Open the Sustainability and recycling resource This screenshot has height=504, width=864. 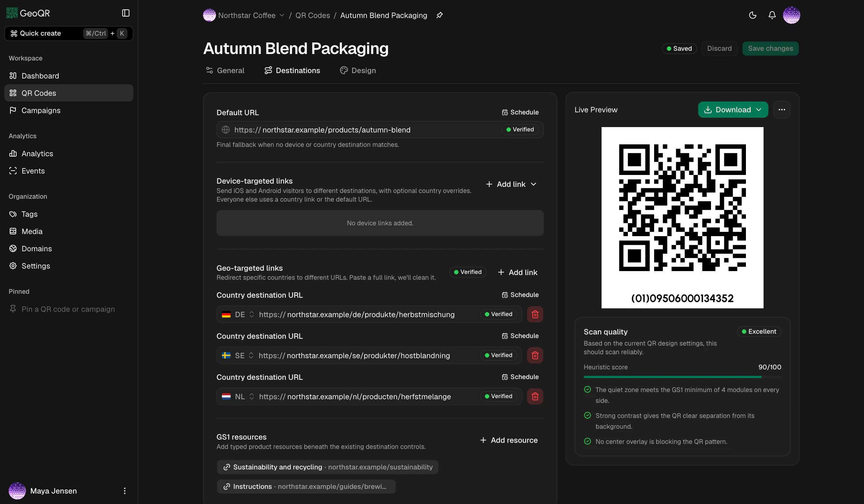pyautogui.click(x=328, y=467)
